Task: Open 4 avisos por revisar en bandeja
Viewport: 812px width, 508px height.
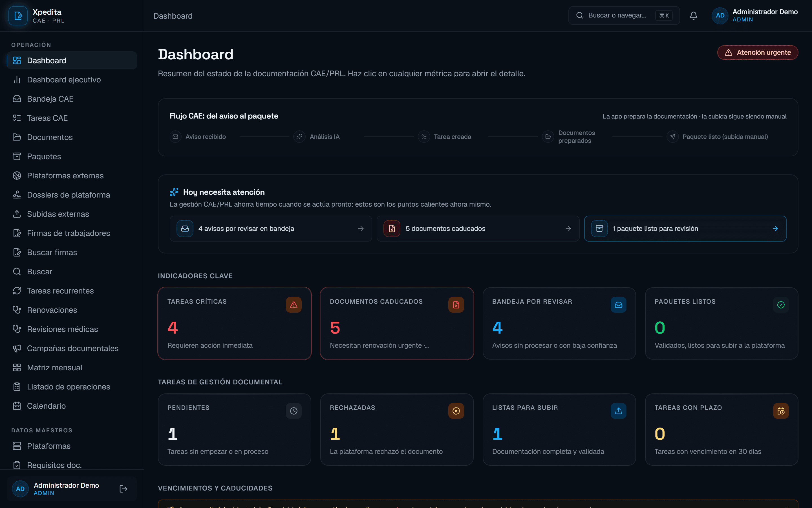Action: (x=271, y=229)
